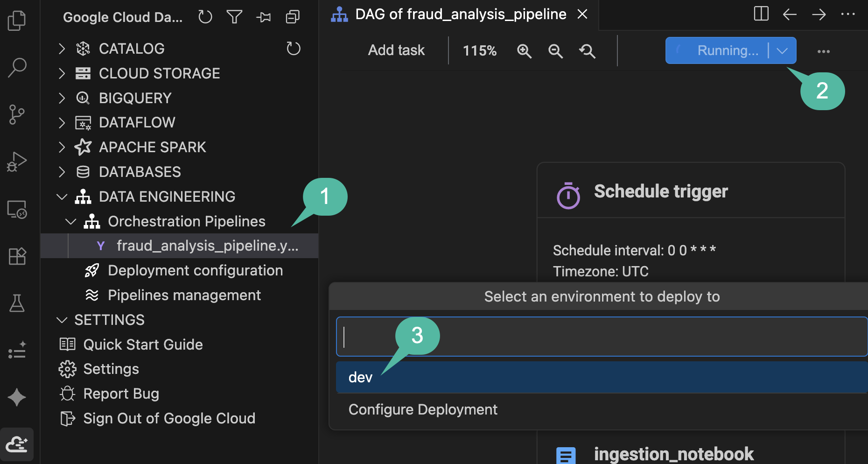The width and height of the screenshot is (868, 464).
Task: Close the DAG of fraud_analysis_pipeline tab
Action: (x=582, y=14)
